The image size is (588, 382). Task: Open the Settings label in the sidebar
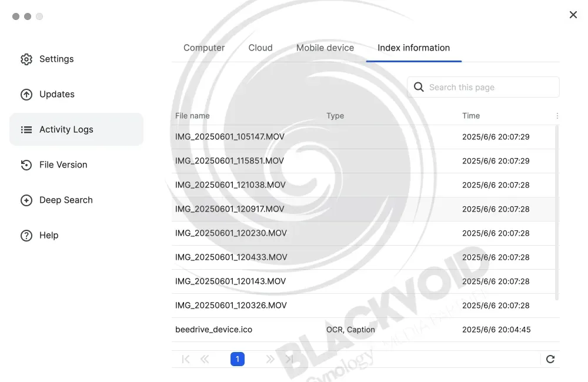pos(56,59)
